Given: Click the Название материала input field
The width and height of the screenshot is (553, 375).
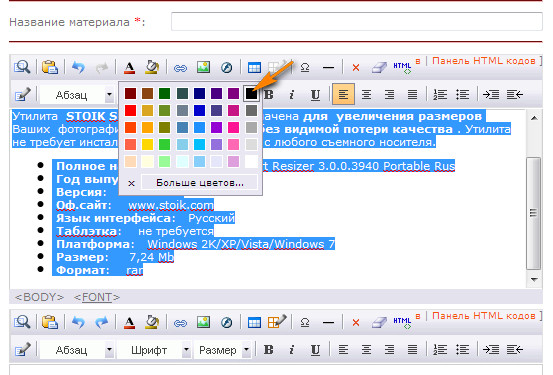Looking at the screenshot, I should pos(357,22).
